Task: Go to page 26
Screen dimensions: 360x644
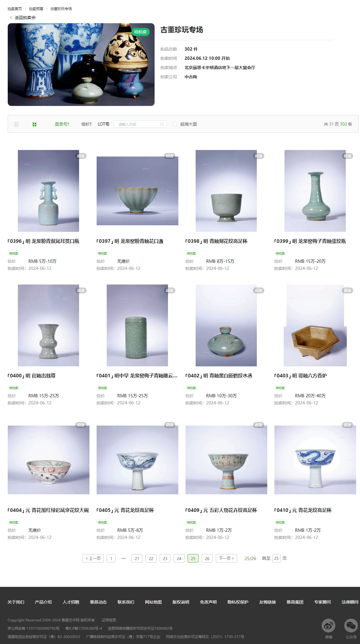Action: (x=207, y=558)
